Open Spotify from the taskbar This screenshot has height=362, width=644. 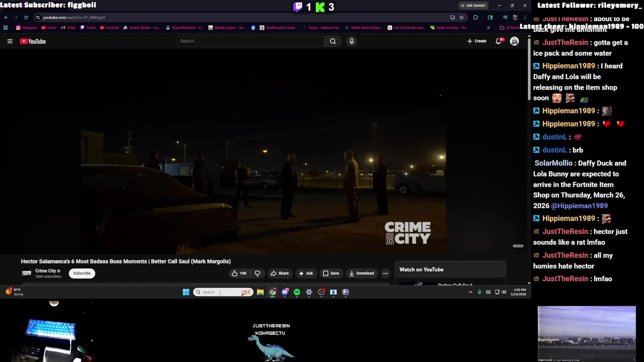click(x=297, y=292)
